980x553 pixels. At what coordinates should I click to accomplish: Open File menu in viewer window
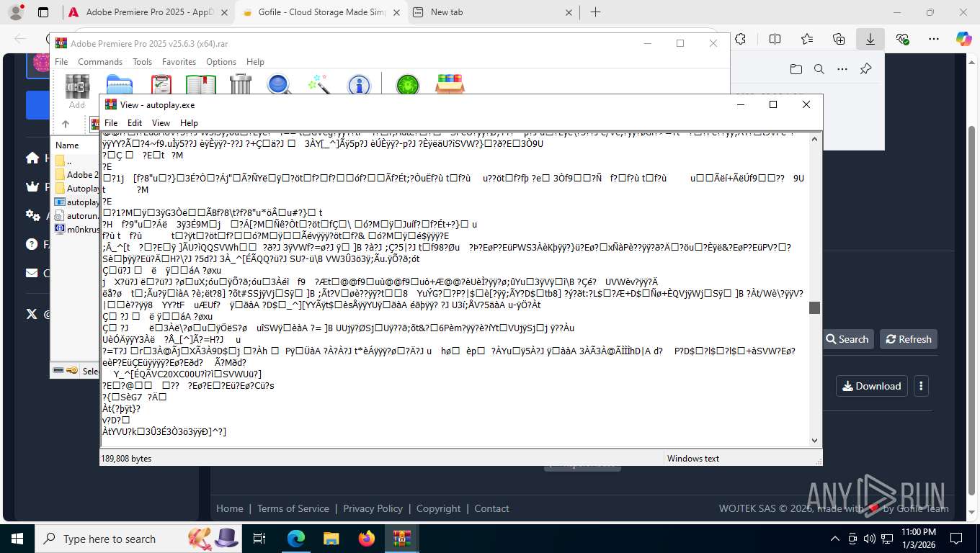[x=110, y=123]
